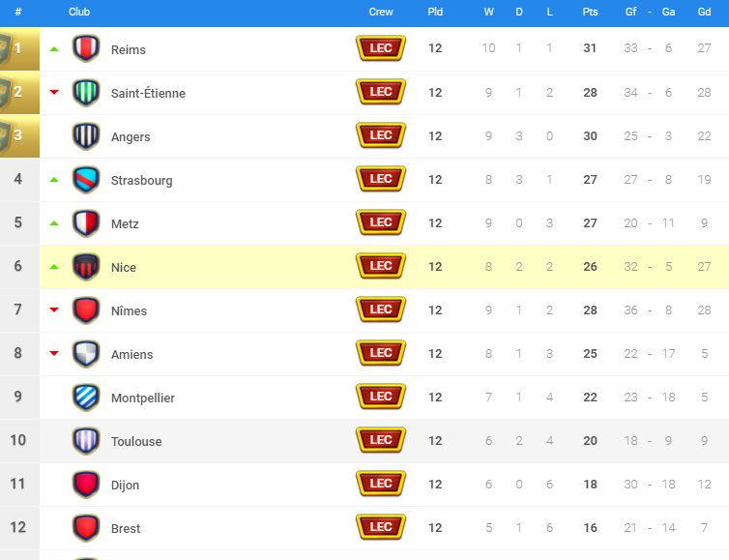This screenshot has height=560, width=729.
Task: Click the LEC crew badge for Reims
Action: [381, 48]
